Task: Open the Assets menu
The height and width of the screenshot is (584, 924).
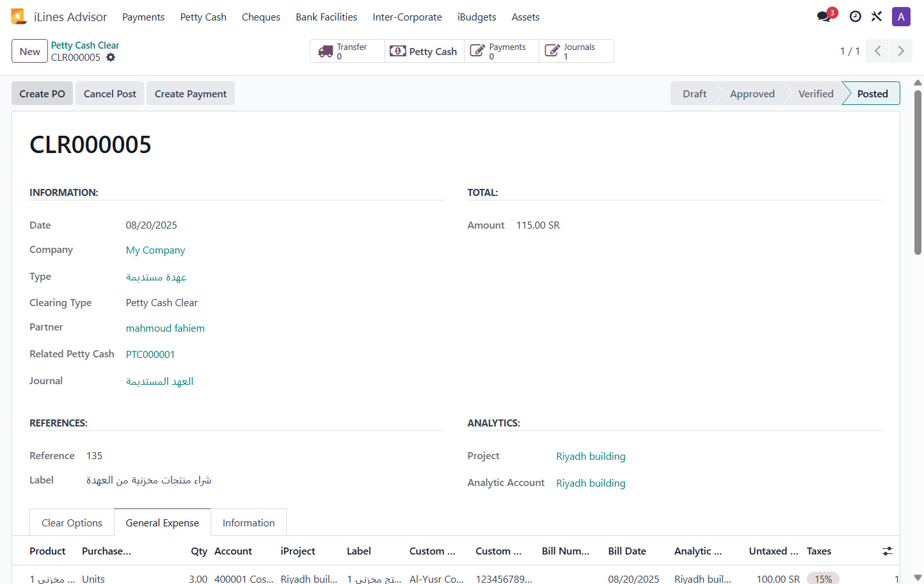Action: coord(525,17)
